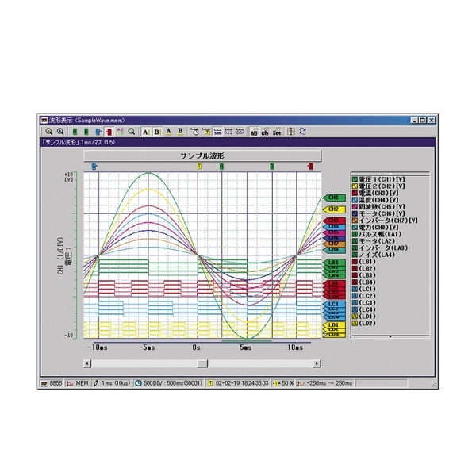Click the bold B cursor button in toolbar

pyautogui.click(x=156, y=132)
